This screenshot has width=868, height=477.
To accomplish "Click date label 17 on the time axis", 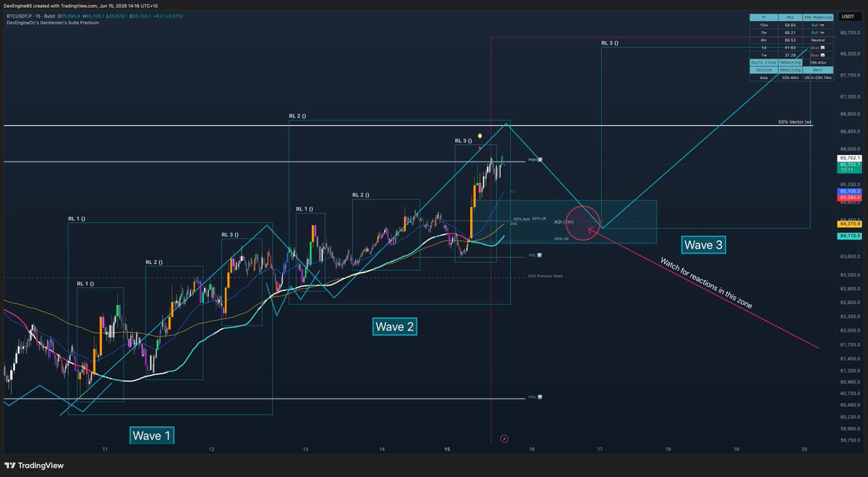I will tap(600, 449).
